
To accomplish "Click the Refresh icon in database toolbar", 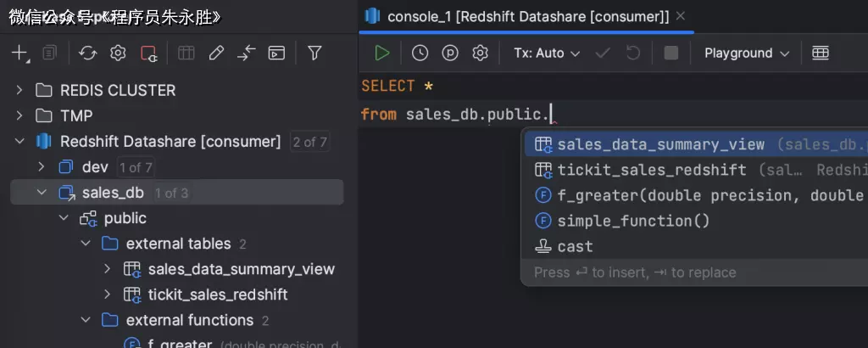I will tap(87, 53).
